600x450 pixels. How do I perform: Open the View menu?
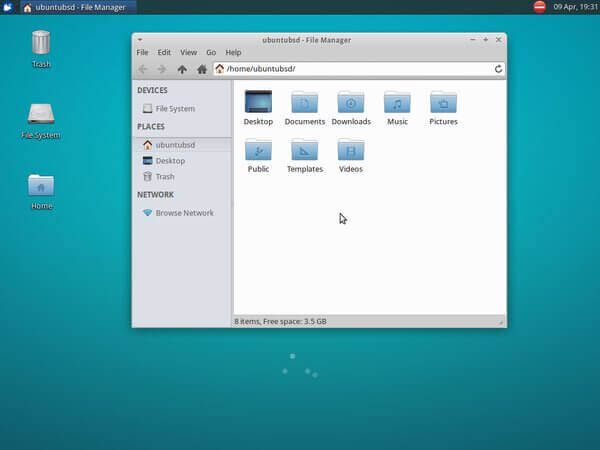pos(188,52)
